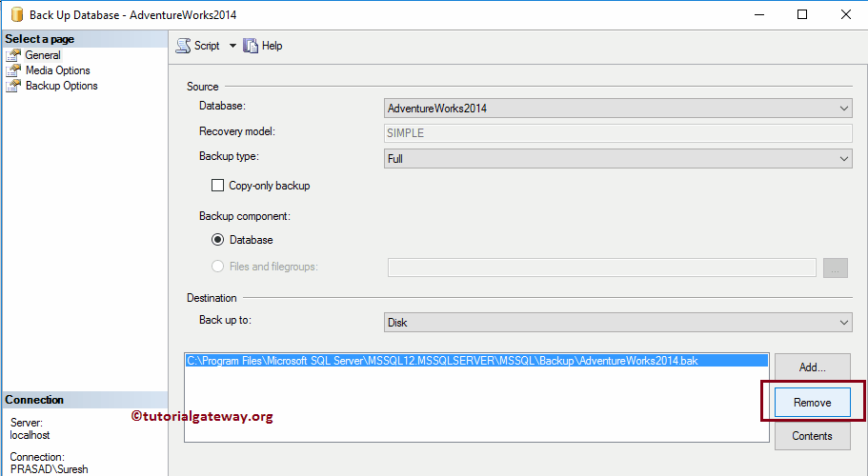Click the Add... button

tap(812, 367)
